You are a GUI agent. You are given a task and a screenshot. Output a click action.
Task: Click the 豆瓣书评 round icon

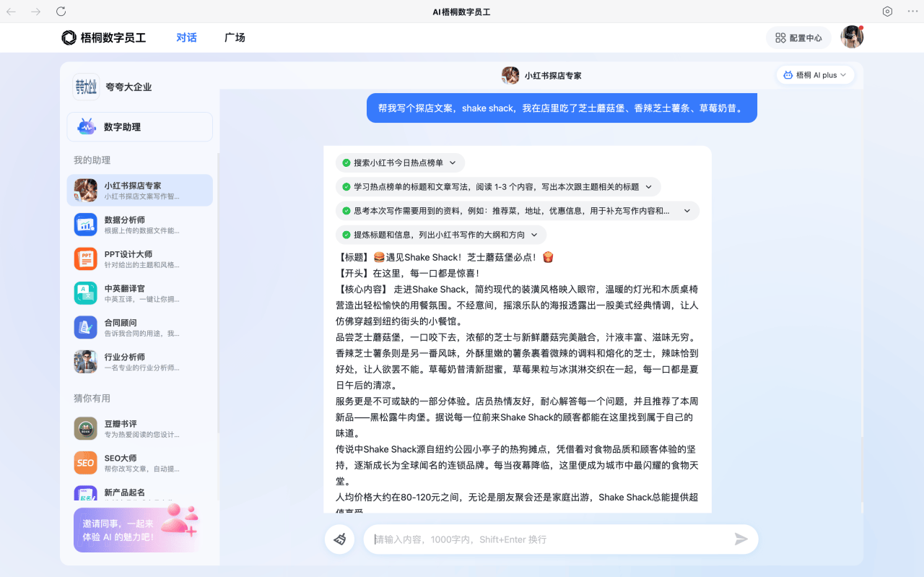85,428
